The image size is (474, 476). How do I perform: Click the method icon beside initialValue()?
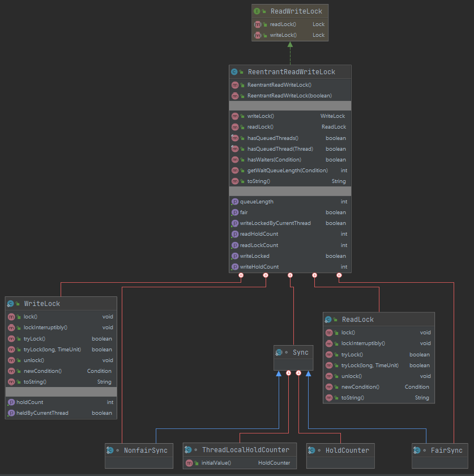pos(189,463)
